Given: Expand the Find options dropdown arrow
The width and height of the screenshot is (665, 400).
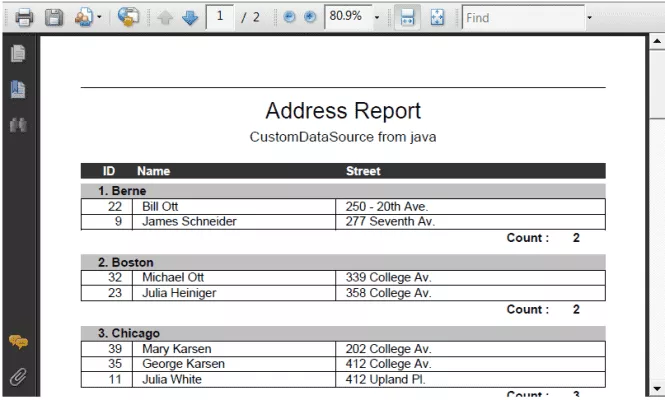Looking at the screenshot, I should click(x=589, y=18).
